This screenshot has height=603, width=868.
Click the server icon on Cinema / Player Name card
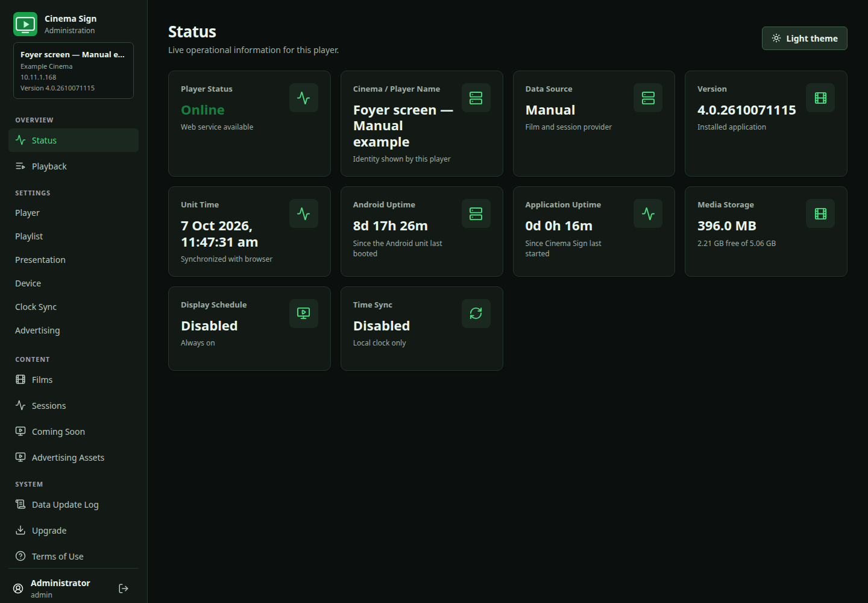476,98
